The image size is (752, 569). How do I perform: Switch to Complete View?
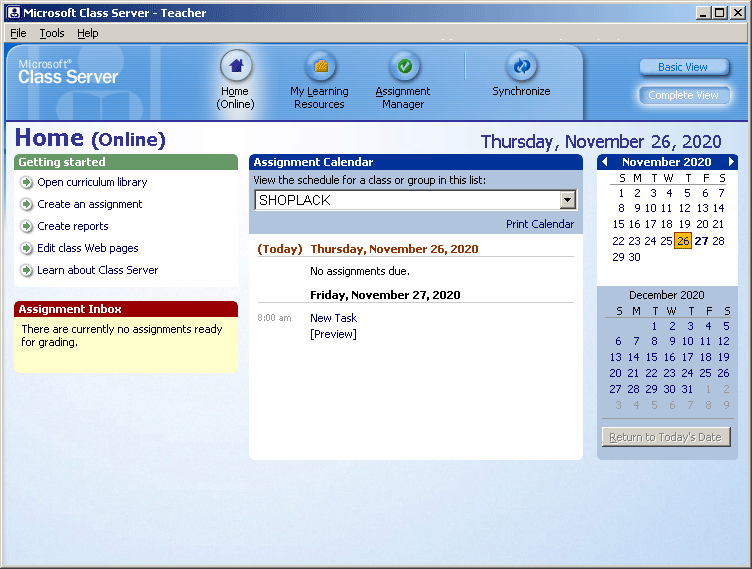[684, 95]
